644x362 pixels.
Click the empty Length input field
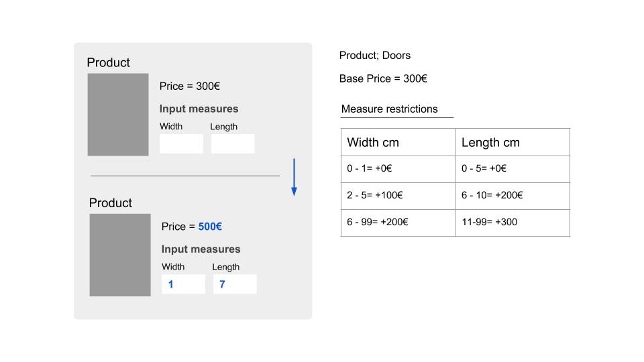click(233, 143)
